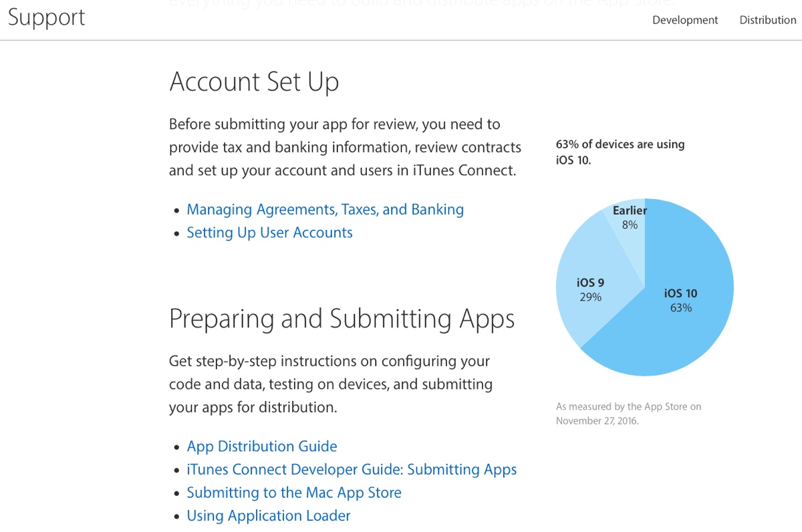Image resolution: width=802 pixels, height=532 pixels.
Task: Click the Account Set Up heading
Action: (254, 82)
